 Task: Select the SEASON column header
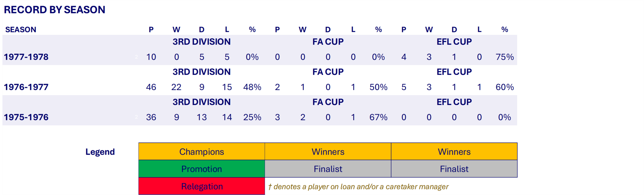(21, 30)
